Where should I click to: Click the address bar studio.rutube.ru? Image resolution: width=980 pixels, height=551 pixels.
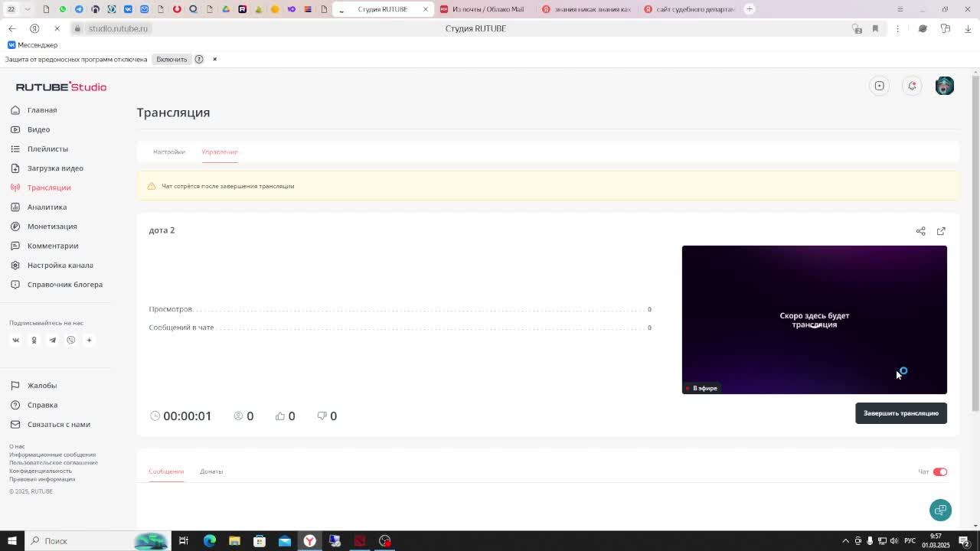point(118,28)
